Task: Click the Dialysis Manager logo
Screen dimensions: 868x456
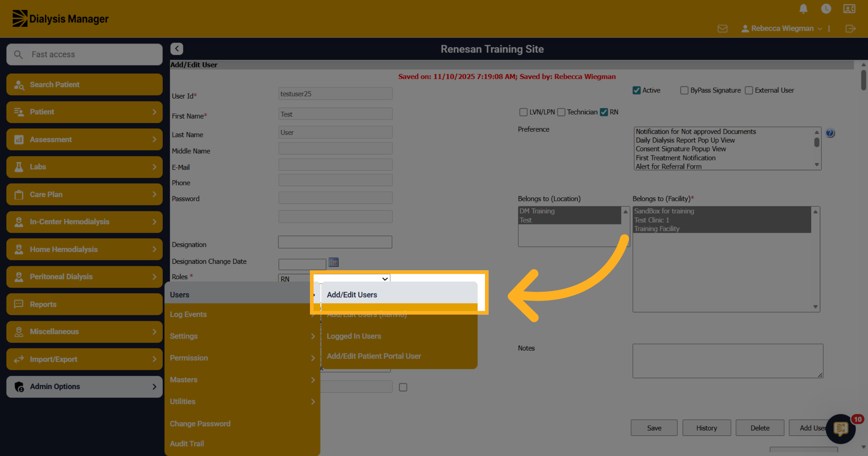Action: point(60,18)
